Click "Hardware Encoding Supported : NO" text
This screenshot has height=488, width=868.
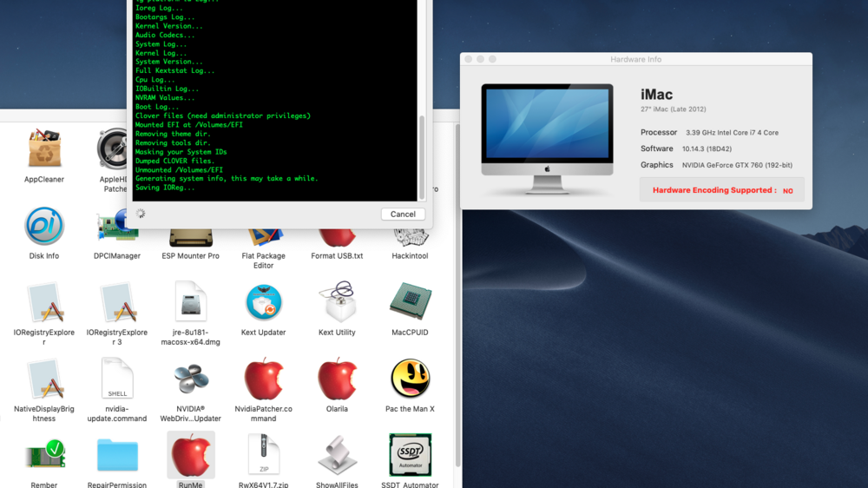click(x=722, y=190)
